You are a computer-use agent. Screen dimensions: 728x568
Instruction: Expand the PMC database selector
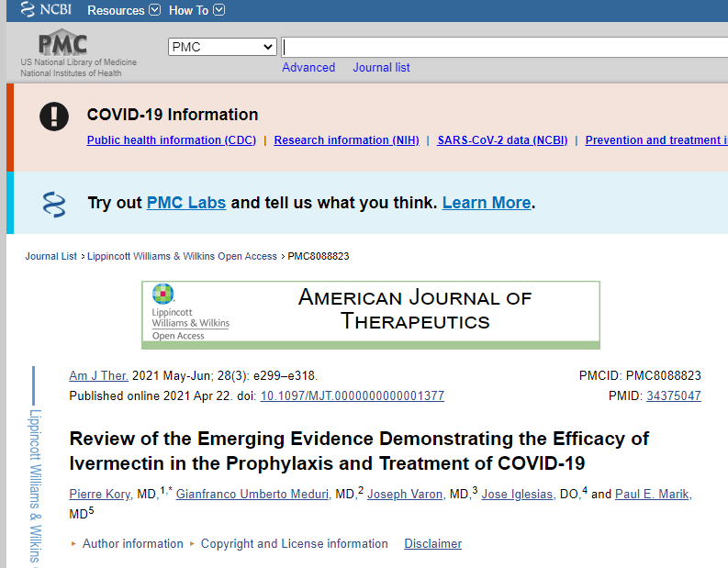pyautogui.click(x=222, y=47)
